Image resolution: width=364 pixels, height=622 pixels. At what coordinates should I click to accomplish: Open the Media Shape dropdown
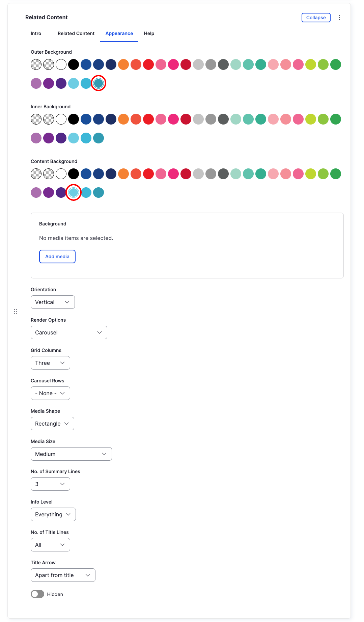(52, 423)
